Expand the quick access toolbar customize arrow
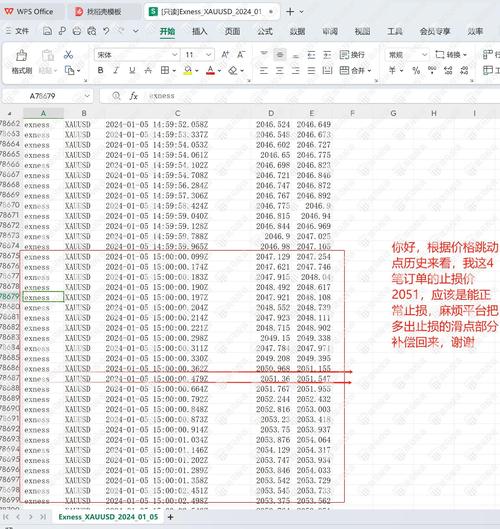The height and width of the screenshot is (529, 500). click(136, 31)
